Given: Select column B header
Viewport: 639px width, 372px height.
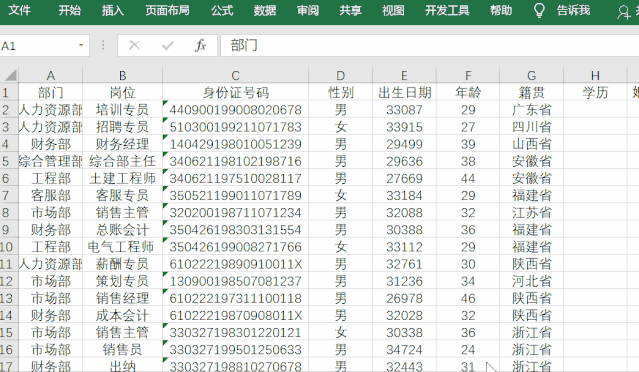Looking at the screenshot, I should (122, 75).
